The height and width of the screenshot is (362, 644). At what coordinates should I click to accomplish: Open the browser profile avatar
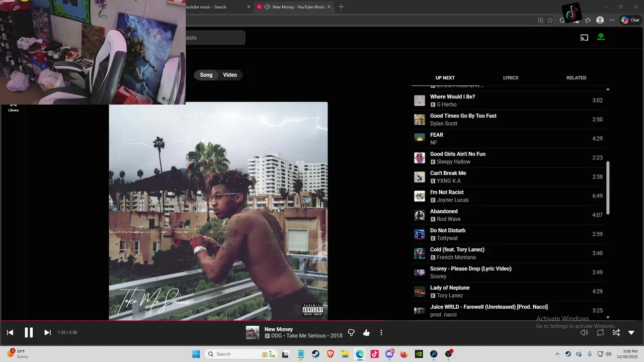tap(600, 20)
